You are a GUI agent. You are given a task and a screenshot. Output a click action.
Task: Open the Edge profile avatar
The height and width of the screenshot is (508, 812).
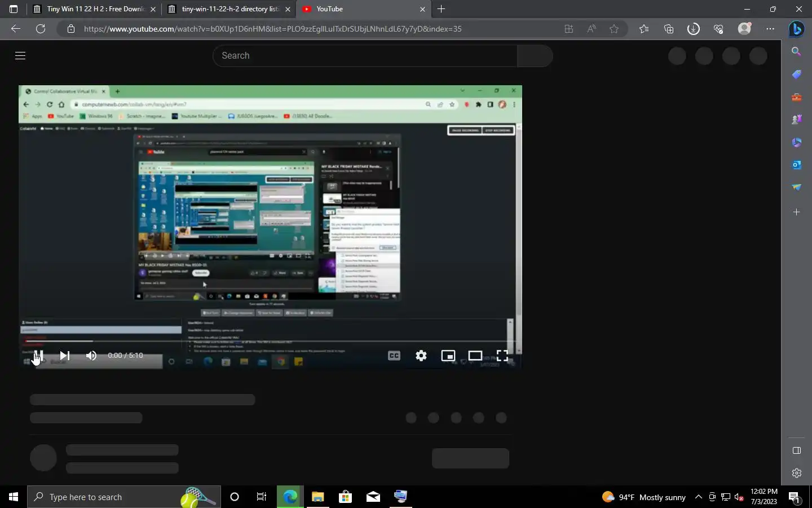(x=745, y=29)
